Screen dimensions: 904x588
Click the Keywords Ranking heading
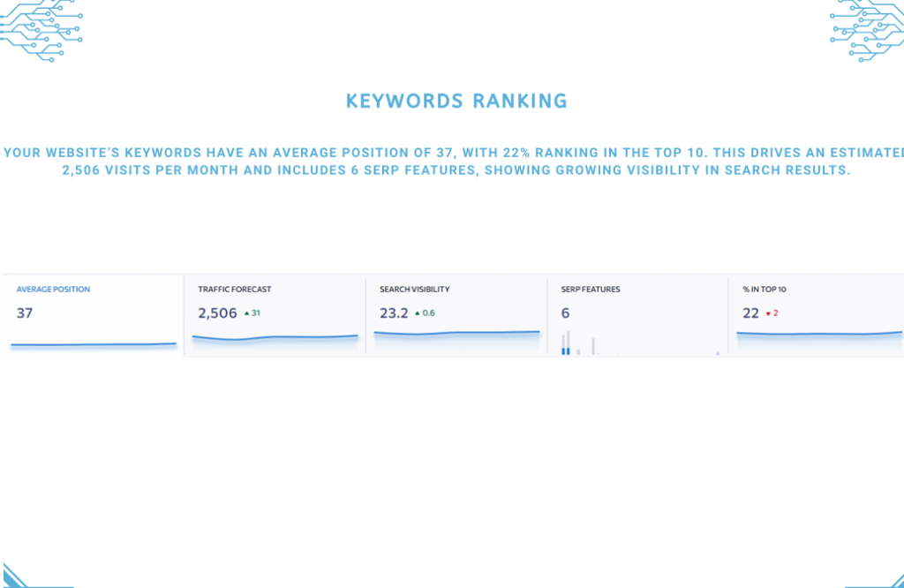tap(456, 101)
